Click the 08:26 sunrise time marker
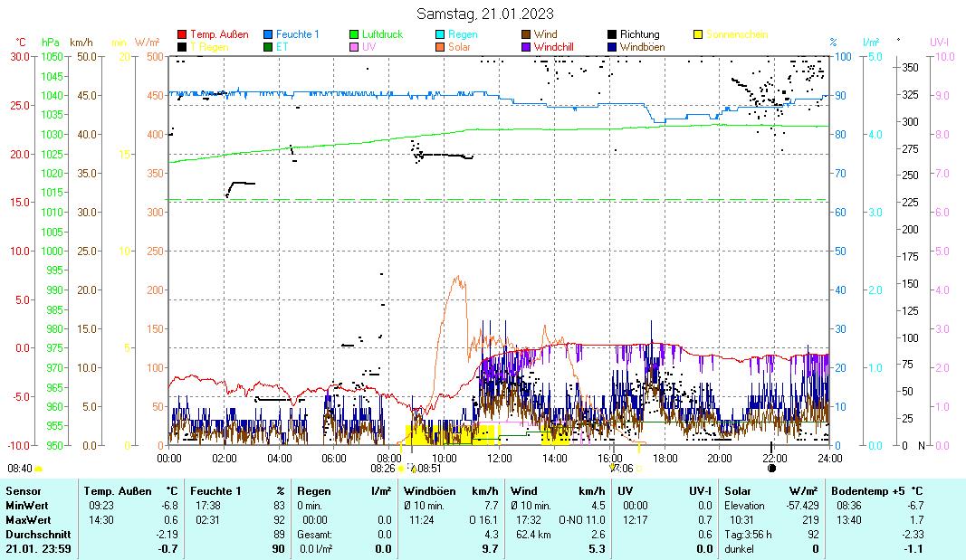The height and width of the screenshot is (560, 966). pos(383,469)
